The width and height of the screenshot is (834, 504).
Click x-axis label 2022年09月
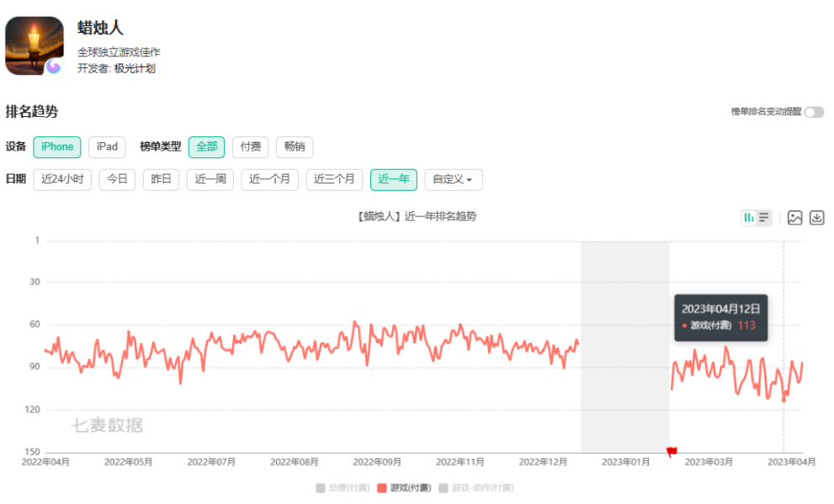(377, 462)
